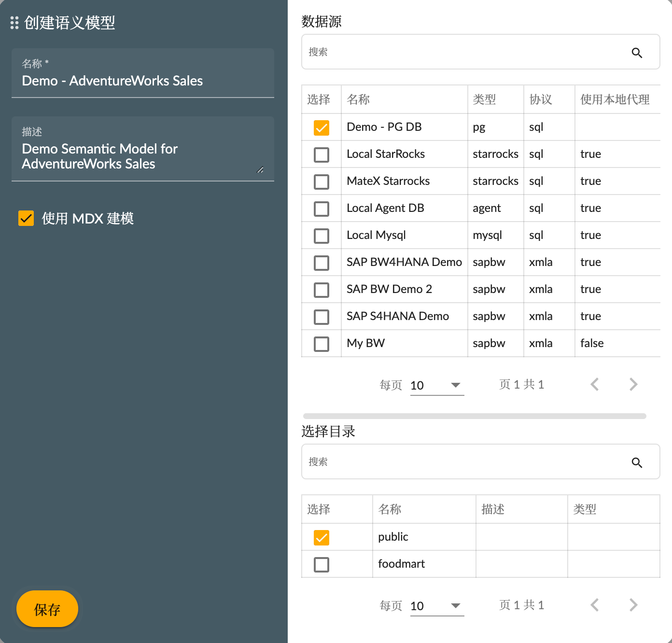Image resolution: width=672 pixels, height=643 pixels.
Task: Click the magnifier icon in the 选择目录 search bar
Action: pyautogui.click(x=637, y=462)
